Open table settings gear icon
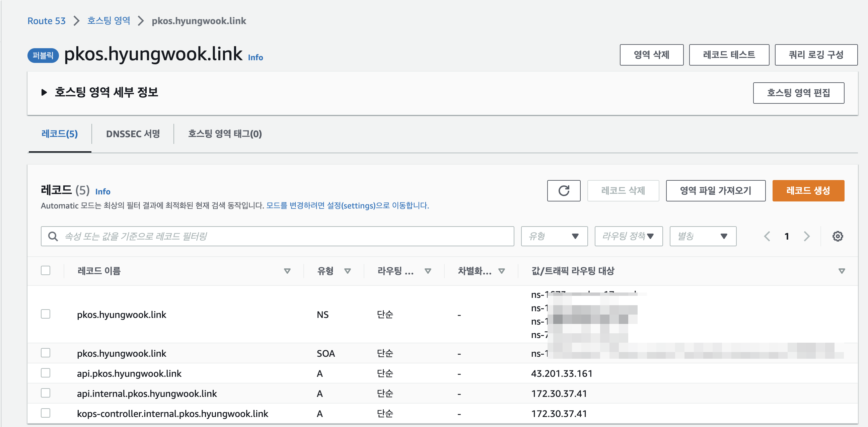This screenshot has width=868, height=427. 837,236
